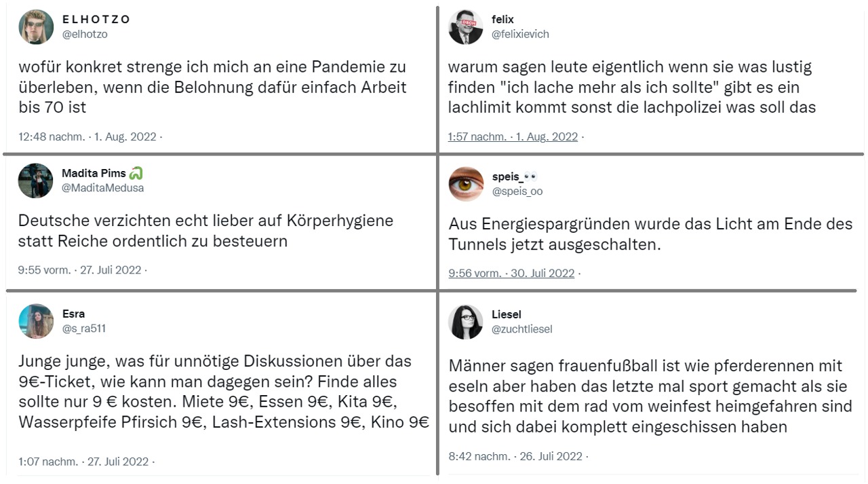Click the tweet text about the 9€-Ticket
Viewport: 868px width, 484px height.
[224, 392]
